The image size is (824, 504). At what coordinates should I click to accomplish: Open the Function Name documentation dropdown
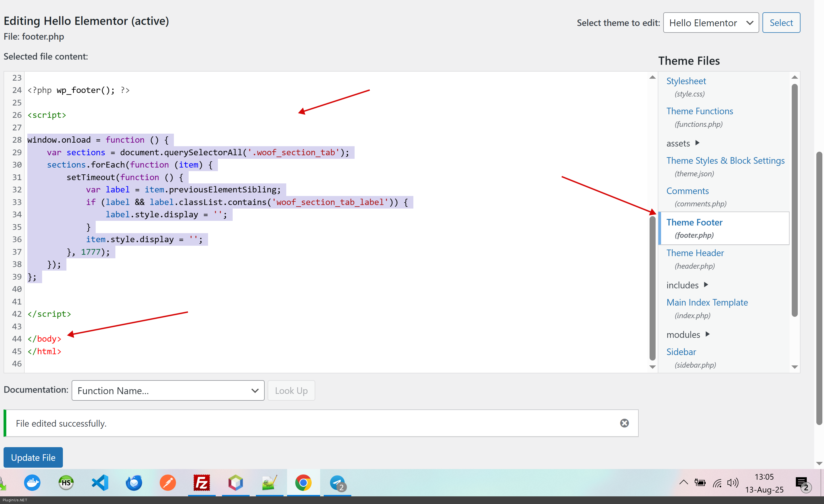pyautogui.click(x=168, y=390)
